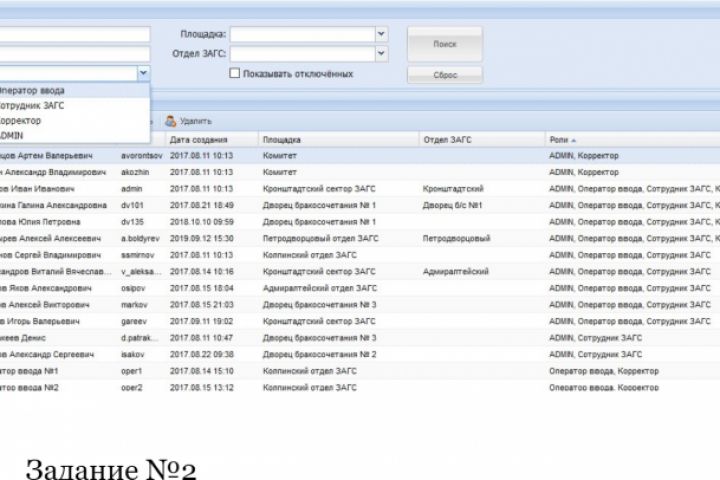720x480 pixels.
Task: Select the oper1 login cell
Action: coord(131,371)
